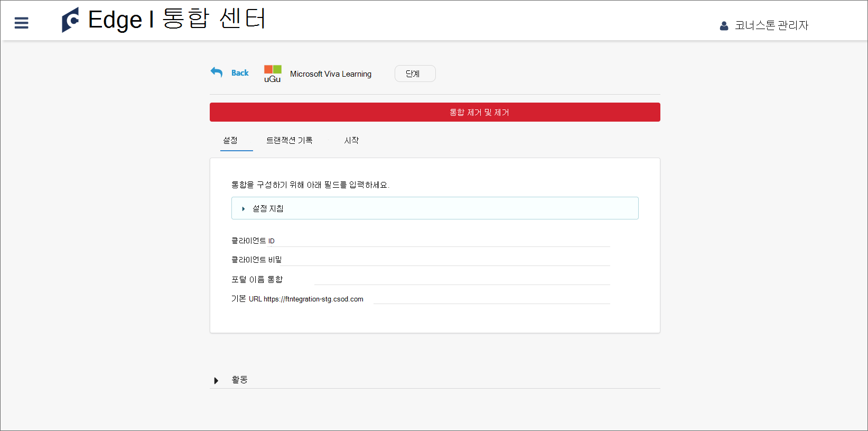Click the Edge logo icon

pos(70,20)
